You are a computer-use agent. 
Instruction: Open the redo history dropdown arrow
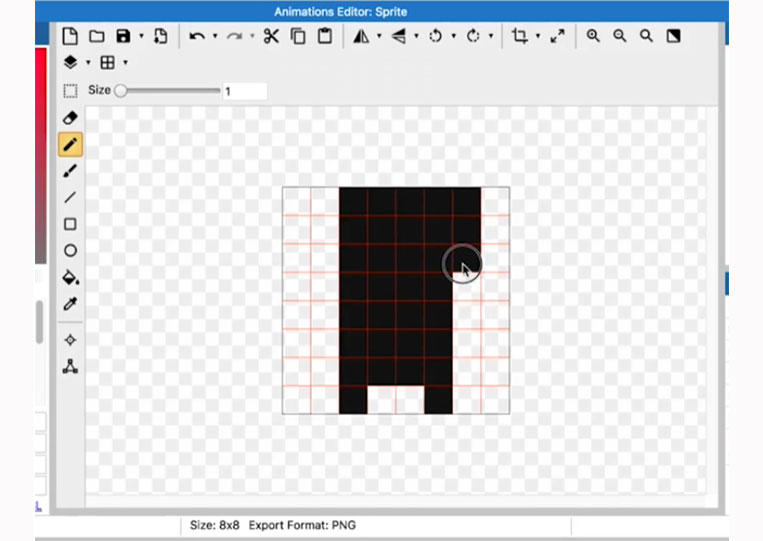pyautogui.click(x=252, y=36)
